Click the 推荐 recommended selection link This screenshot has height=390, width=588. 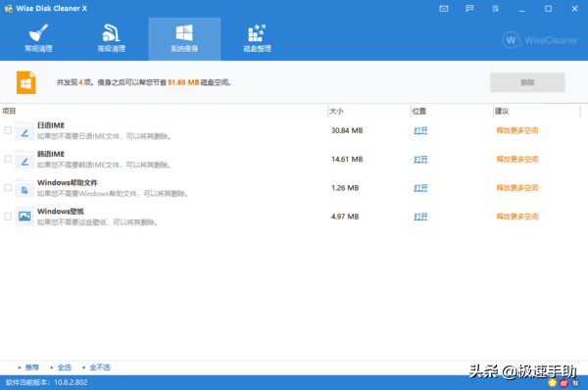(x=32, y=367)
